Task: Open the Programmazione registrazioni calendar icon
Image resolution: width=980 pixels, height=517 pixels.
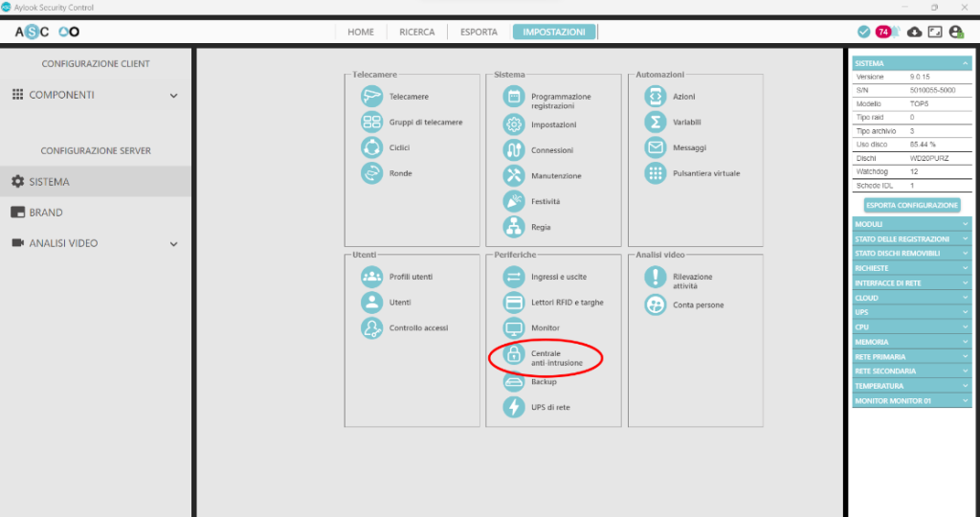Action: coord(514,97)
